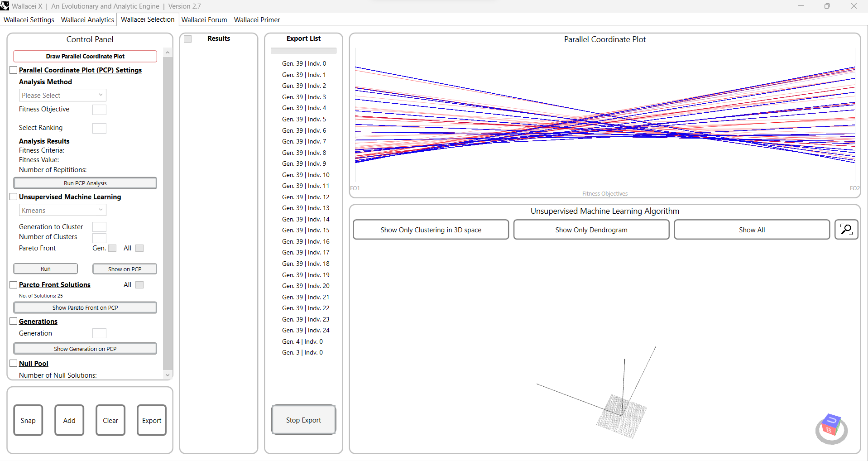Click the control panel scroll-down arrow
Screen dimensions: 868x461
click(x=168, y=375)
